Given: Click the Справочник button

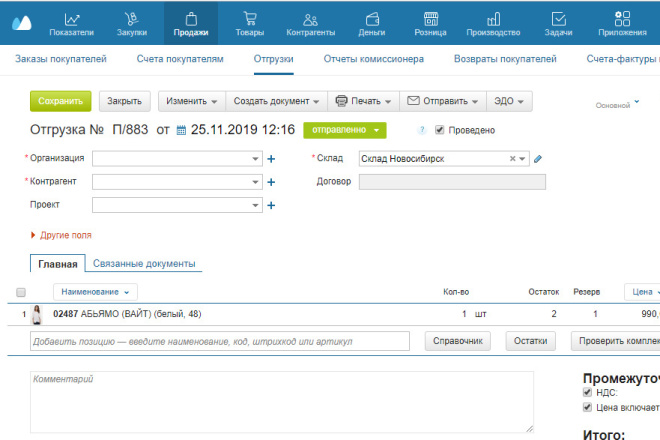Looking at the screenshot, I should pos(458,341).
